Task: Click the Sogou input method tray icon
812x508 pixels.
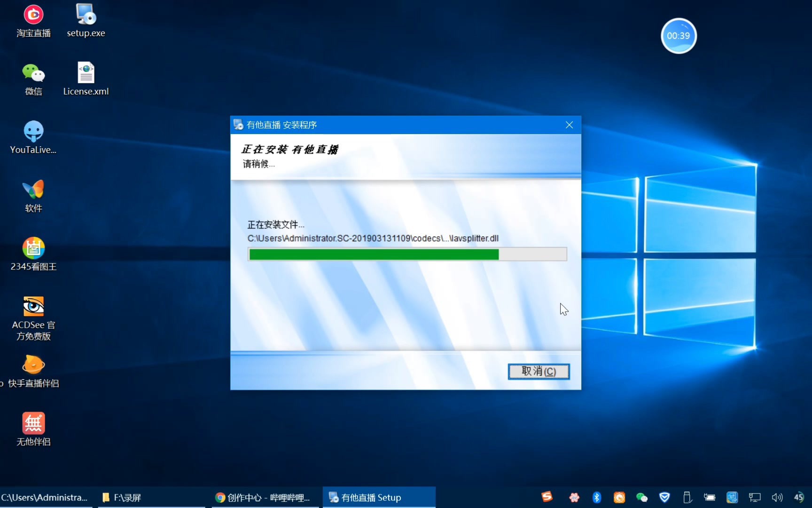Action: tap(547, 497)
